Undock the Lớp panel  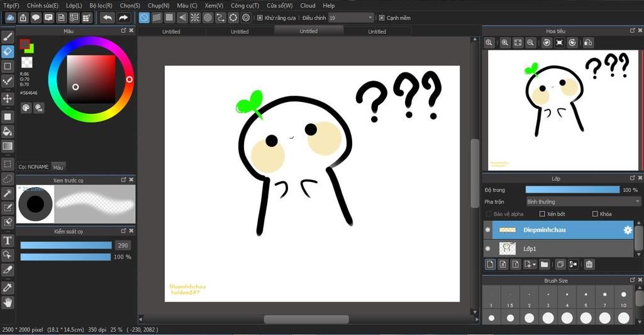[x=633, y=178]
